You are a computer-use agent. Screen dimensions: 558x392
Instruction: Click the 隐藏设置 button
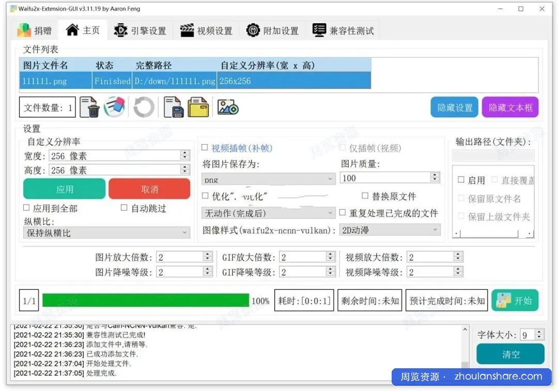(455, 107)
